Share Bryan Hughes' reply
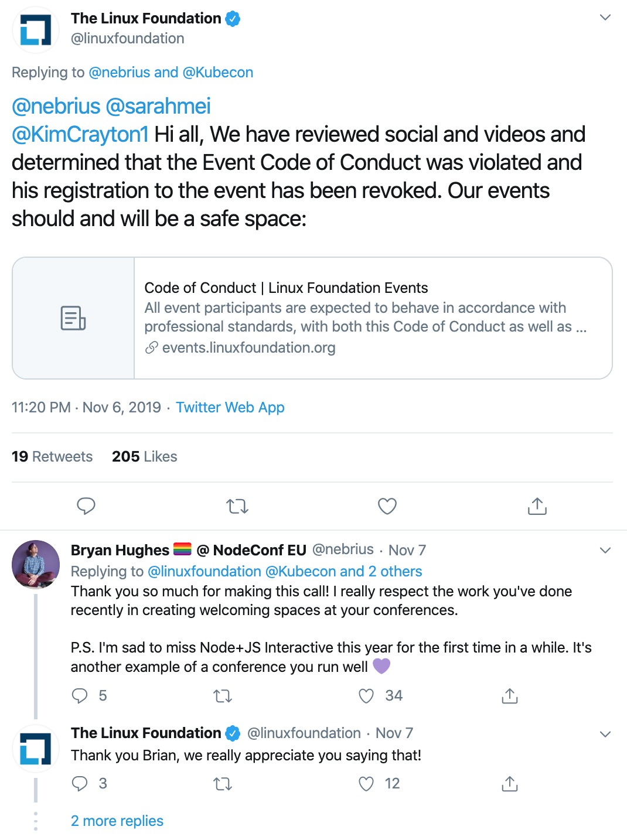The width and height of the screenshot is (627, 840). 510,696
